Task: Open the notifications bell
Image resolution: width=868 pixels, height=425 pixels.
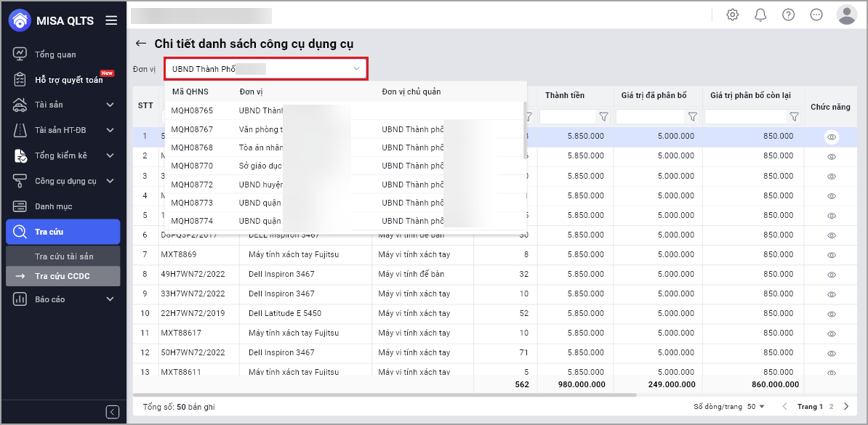Action: [x=760, y=15]
